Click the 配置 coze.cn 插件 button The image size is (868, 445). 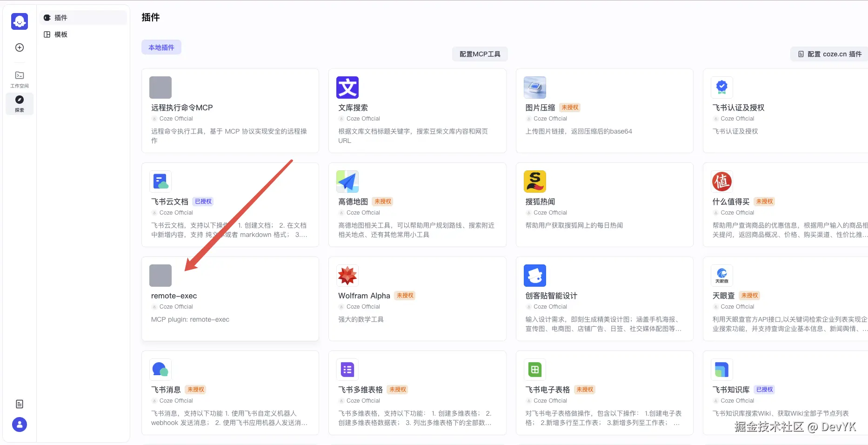point(830,54)
